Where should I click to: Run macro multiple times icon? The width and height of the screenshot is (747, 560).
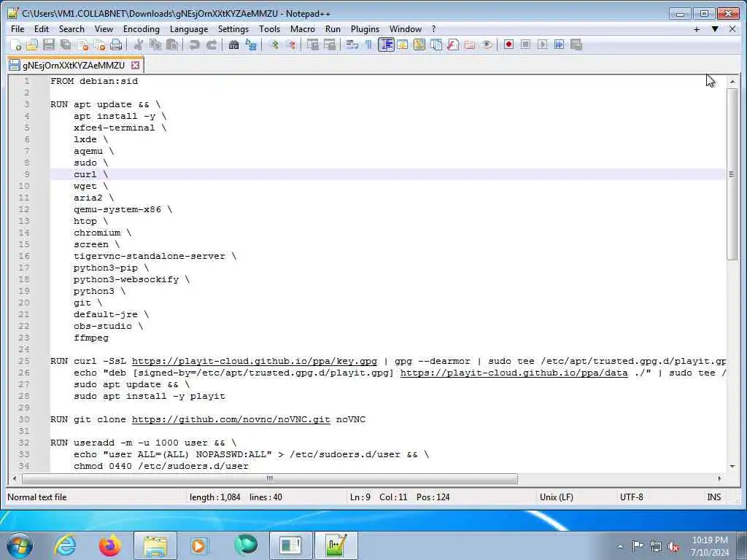tap(560, 44)
